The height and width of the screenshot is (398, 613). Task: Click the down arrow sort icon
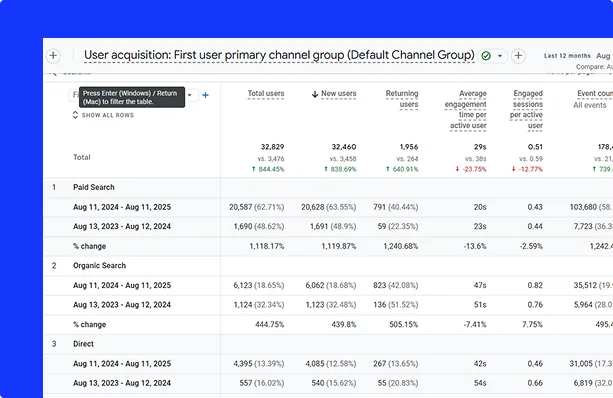315,94
